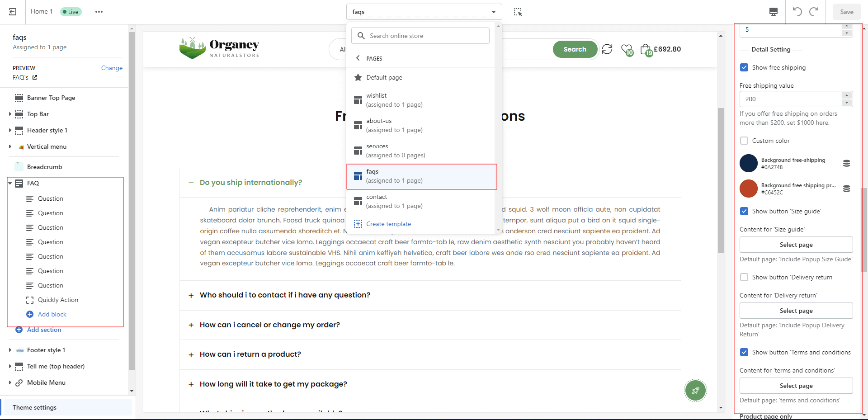This screenshot has height=420, width=868.
Task: Click Select page for Size guide content
Action: point(796,245)
